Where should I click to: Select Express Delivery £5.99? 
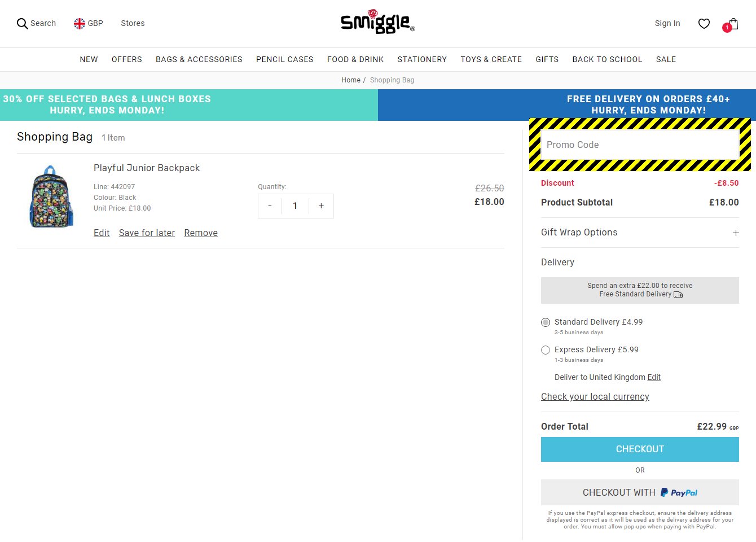click(x=546, y=350)
